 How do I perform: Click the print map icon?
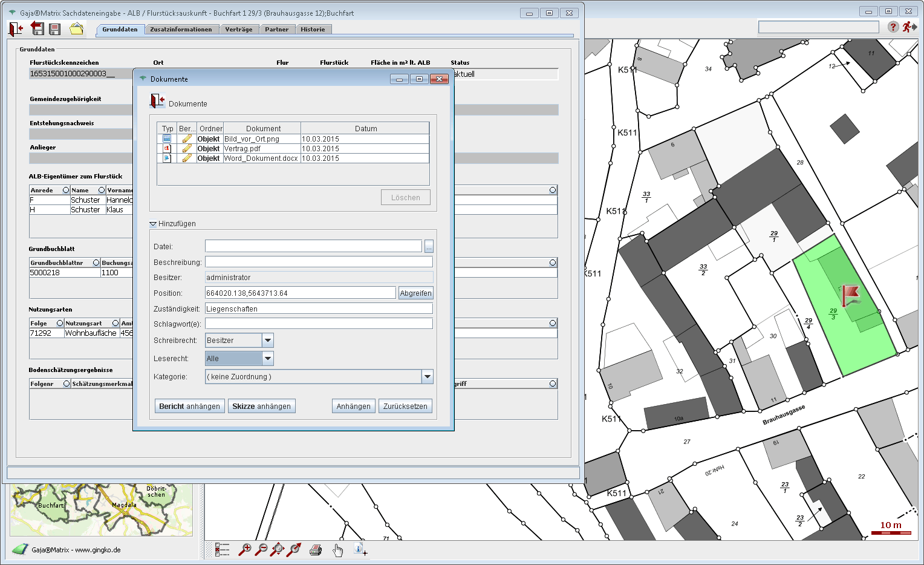point(316,550)
